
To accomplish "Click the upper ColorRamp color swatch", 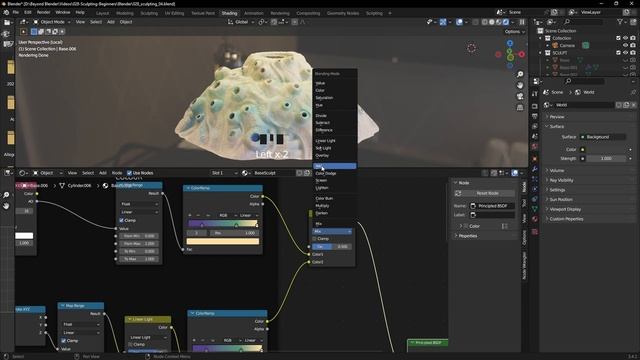I will tap(223, 242).
